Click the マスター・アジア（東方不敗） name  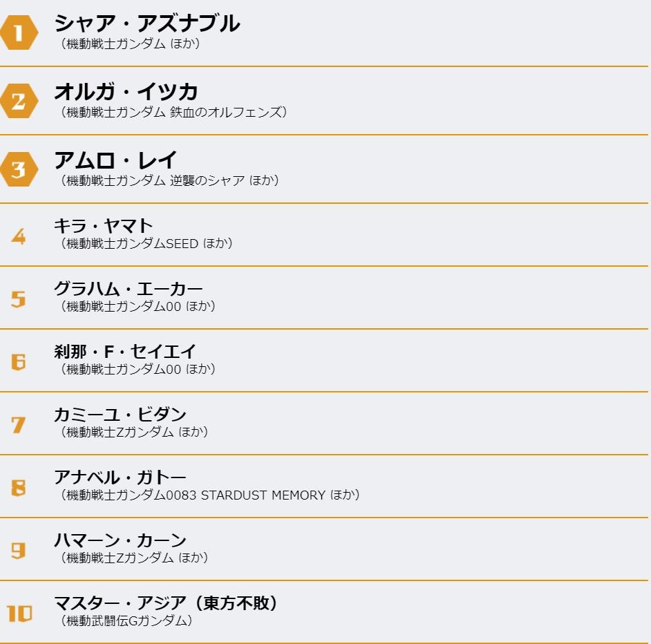(x=166, y=603)
